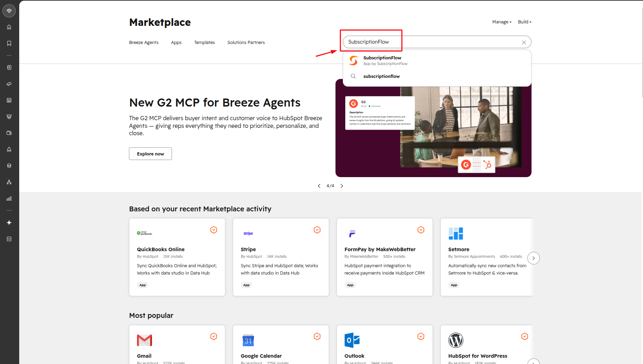This screenshot has height=364, width=643.
Task: Select SubscriptionFlow app search suggestion
Action: (437, 60)
